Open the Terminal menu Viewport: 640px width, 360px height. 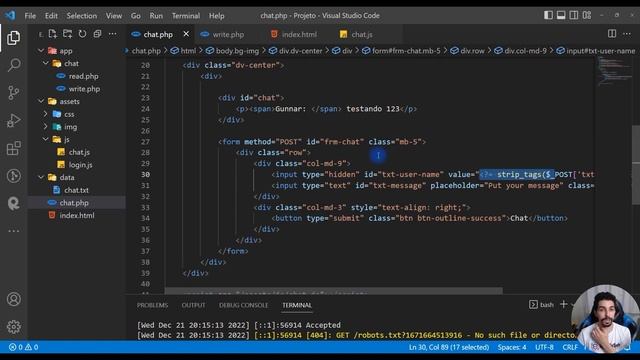[x=186, y=16]
